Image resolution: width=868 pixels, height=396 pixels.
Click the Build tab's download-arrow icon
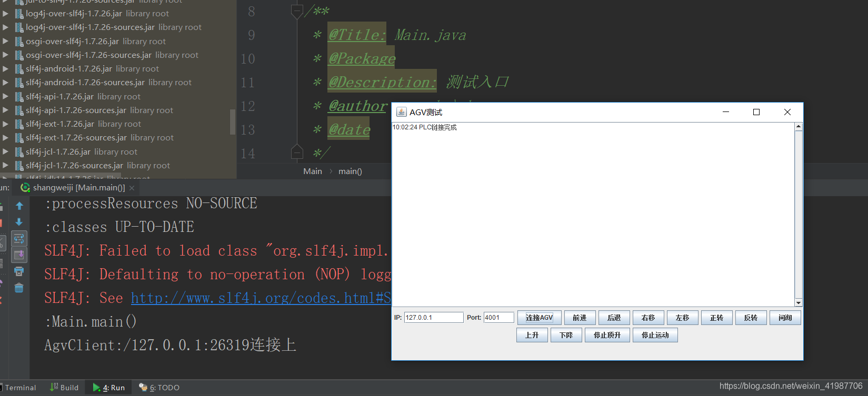54,387
